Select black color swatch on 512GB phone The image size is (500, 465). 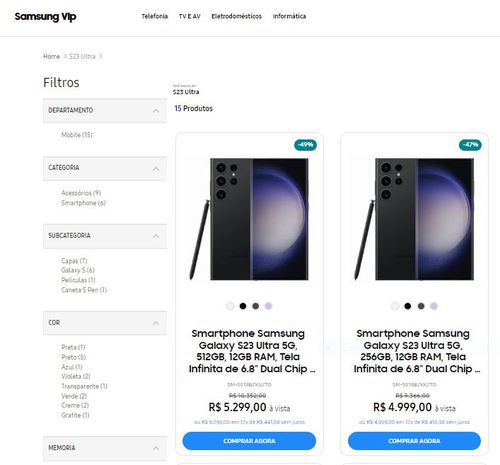(x=243, y=306)
